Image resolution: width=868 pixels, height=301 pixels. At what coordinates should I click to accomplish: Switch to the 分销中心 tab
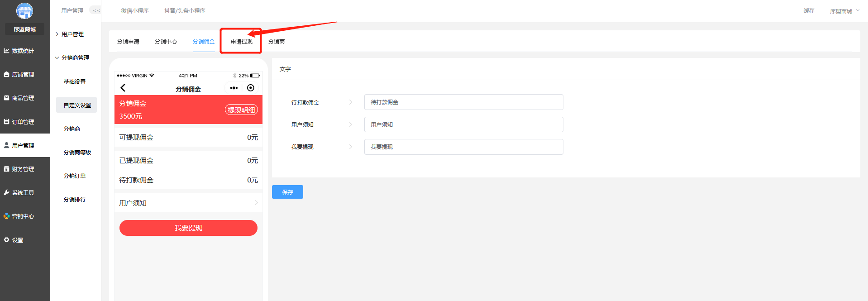(166, 42)
